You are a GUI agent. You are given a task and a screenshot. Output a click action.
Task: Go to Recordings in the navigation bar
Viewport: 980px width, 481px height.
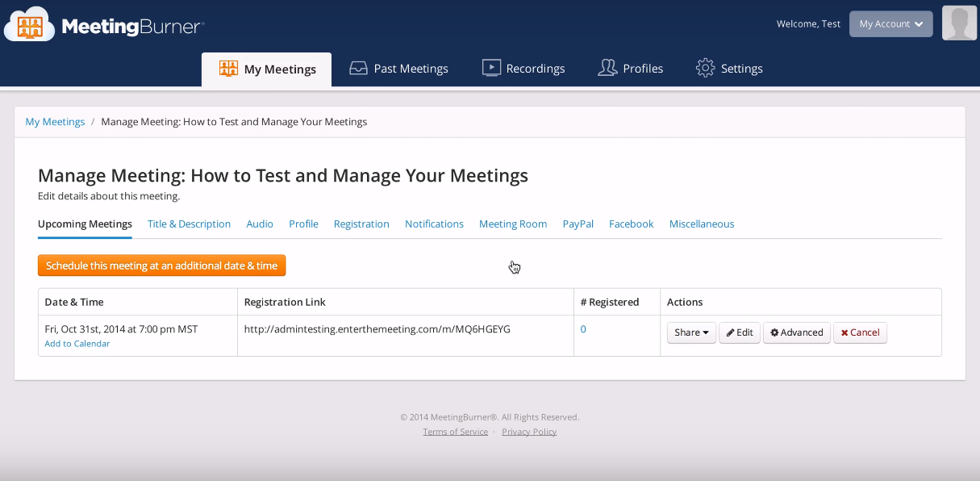523,69
